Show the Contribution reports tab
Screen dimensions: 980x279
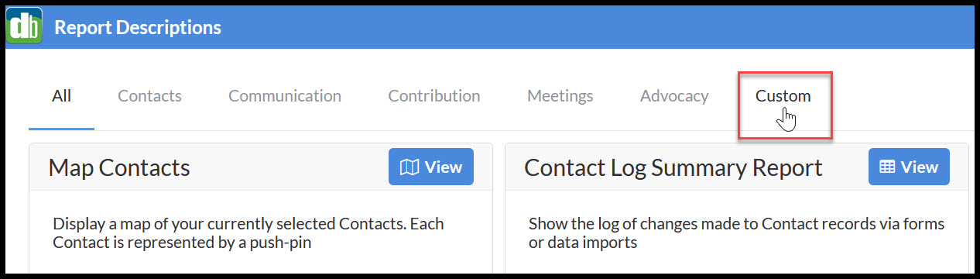click(x=434, y=96)
